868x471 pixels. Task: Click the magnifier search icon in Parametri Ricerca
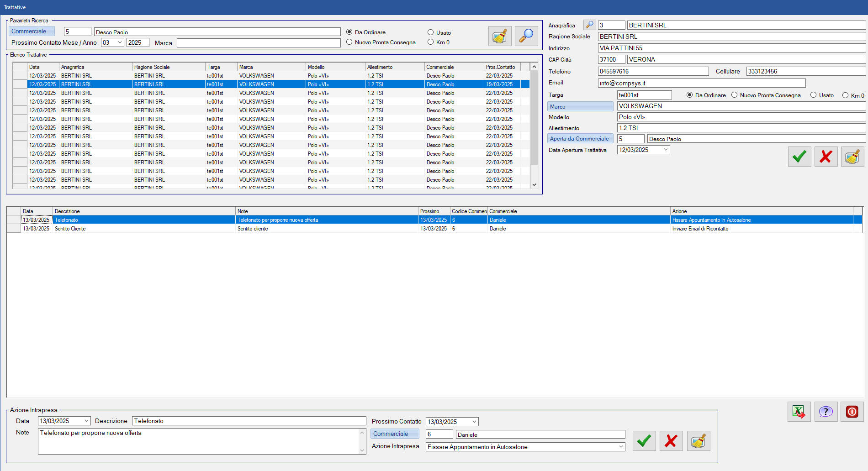point(526,36)
